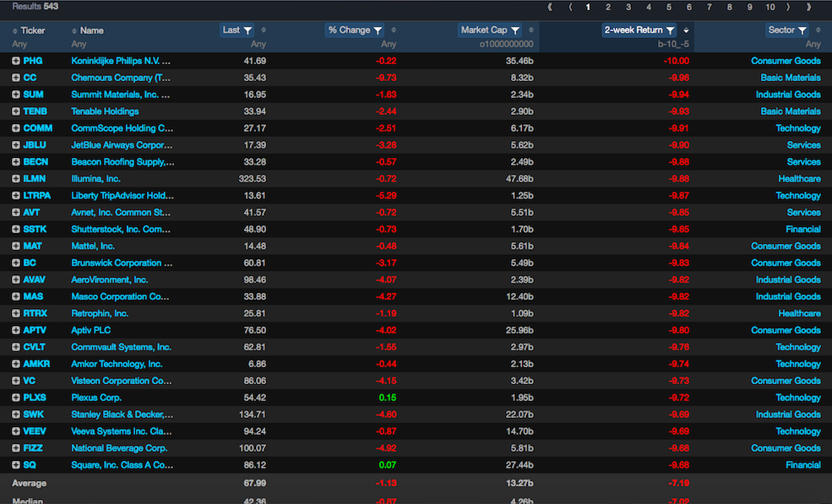The height and width of the screenshot is (504, 832).
Task: Open the Plexus Corp. company link
Action: (96, 398)
